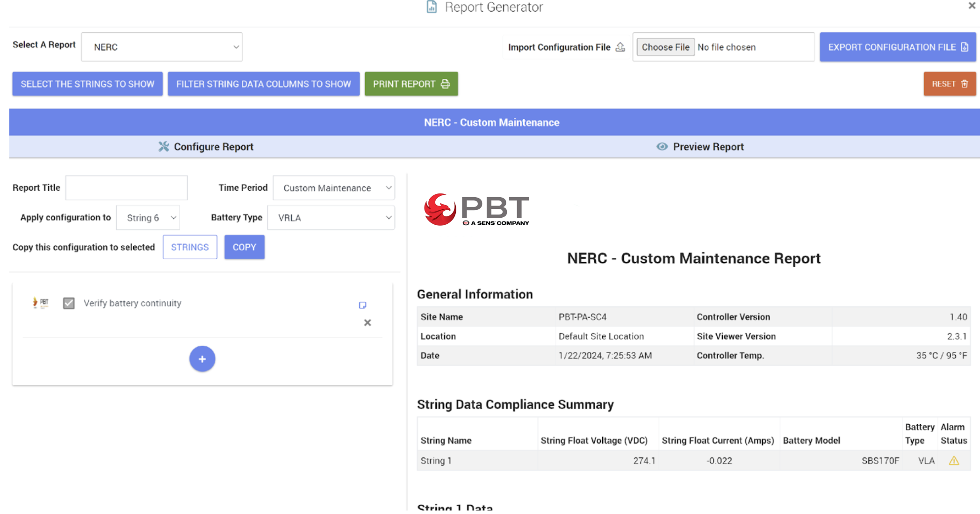This screenshot has height=514, width=980.
Task: Uncheck Verify battery continuity
Action: (x=68, y=303)
